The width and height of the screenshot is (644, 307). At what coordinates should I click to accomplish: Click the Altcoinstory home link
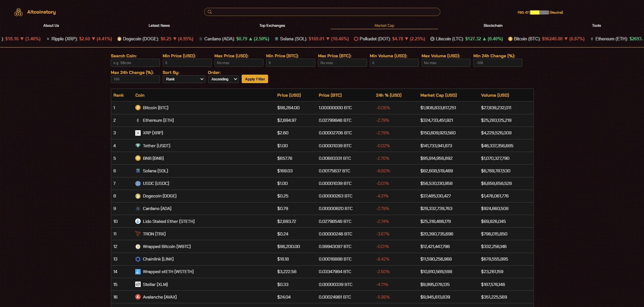point(41,12)
